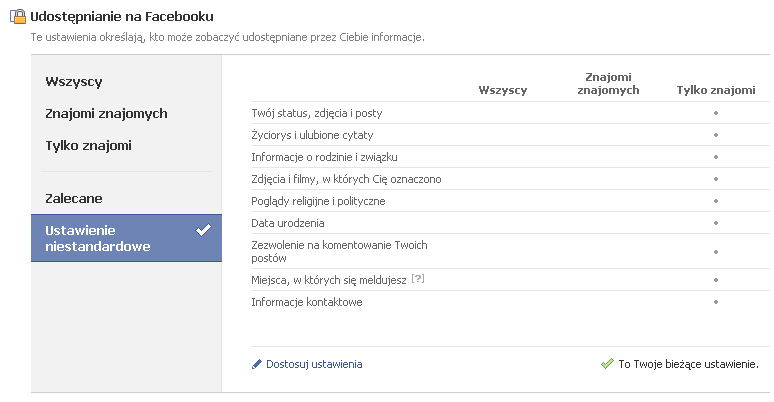Choose the Tylko znajomi preset in sidebar
The image size is (774, 402).
pos(88,146)
